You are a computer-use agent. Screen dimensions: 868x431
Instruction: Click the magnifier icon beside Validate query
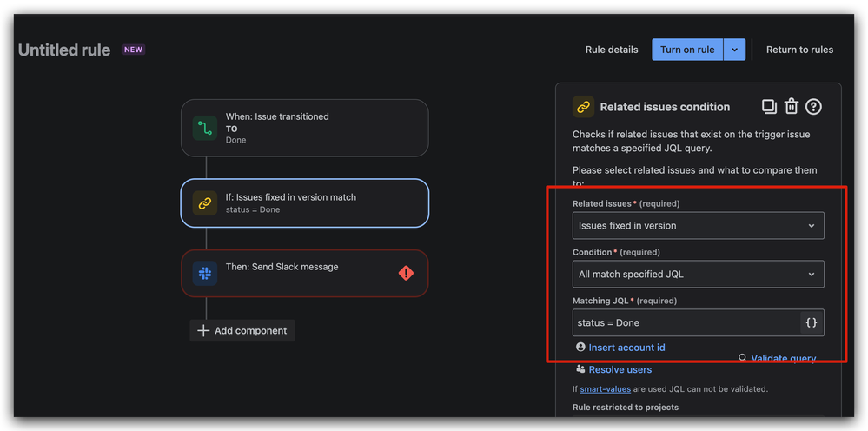[742, 358]
